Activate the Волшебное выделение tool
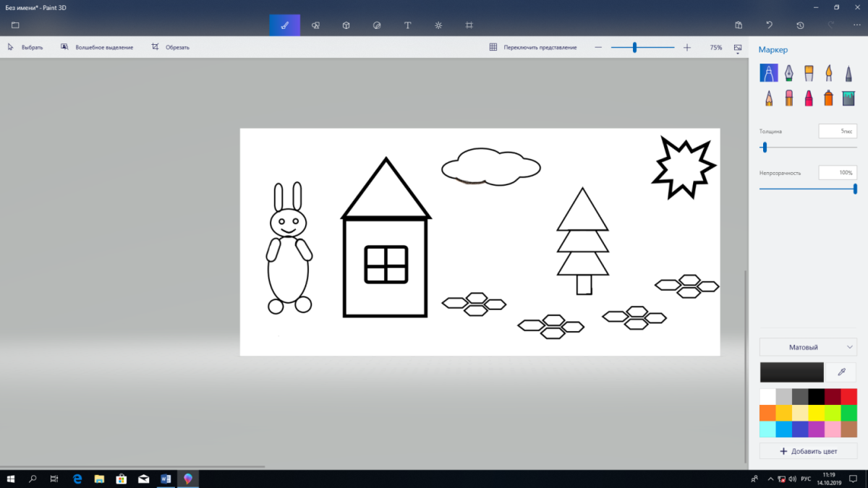The height and width of the screenshot is (488, 868). 98,47
